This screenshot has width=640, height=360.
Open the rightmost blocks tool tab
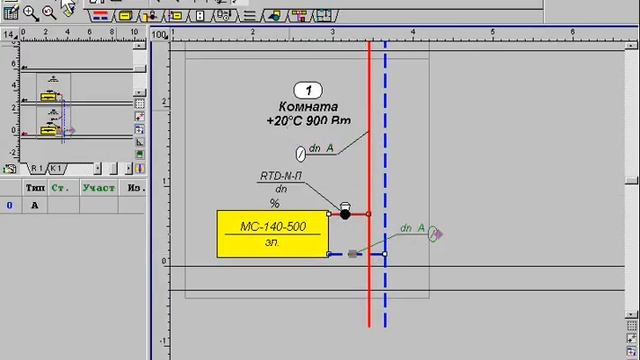[324, 16]
